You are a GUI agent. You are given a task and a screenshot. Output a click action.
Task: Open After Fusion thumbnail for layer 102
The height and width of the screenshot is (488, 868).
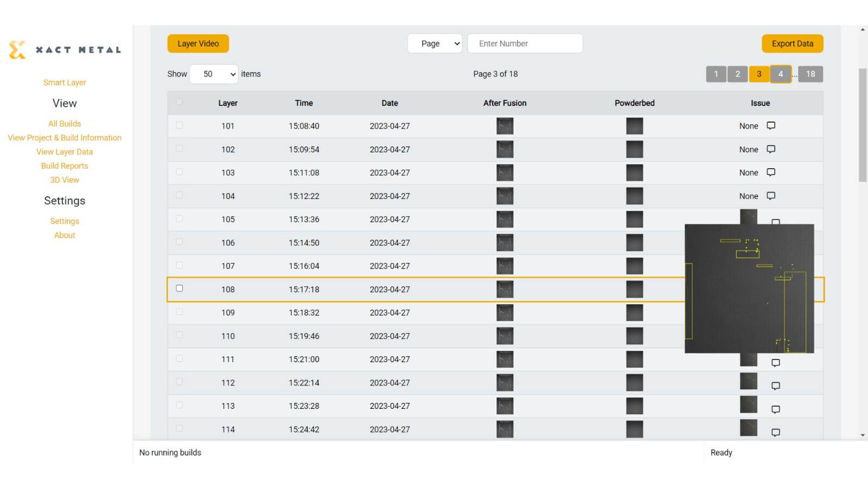(x=505, y=149)
